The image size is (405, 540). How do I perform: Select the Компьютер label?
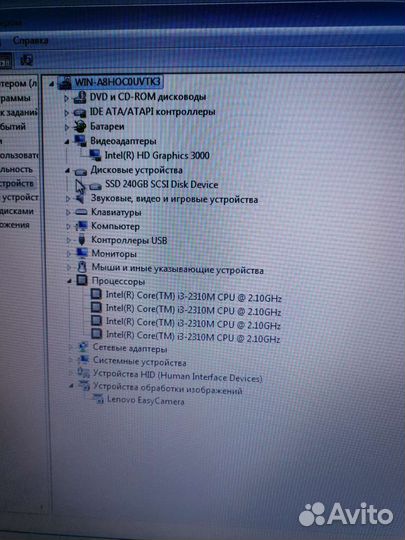tap(115, 226)
